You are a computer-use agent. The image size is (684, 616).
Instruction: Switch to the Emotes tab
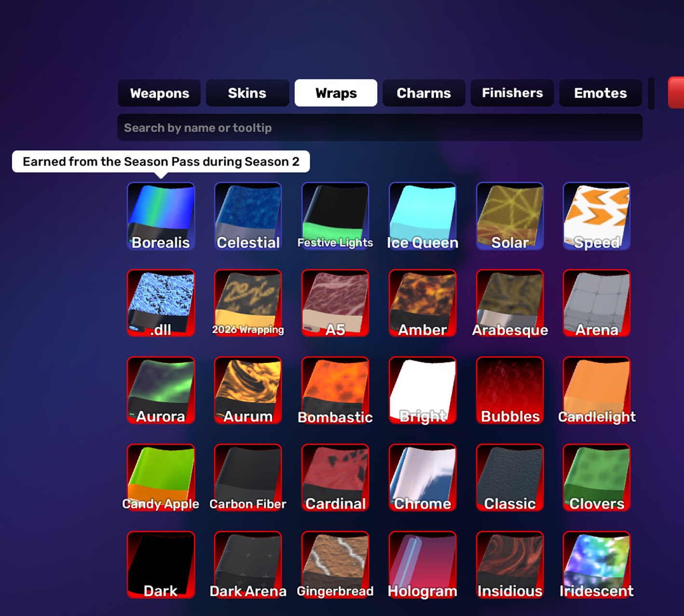coord(601,93)
